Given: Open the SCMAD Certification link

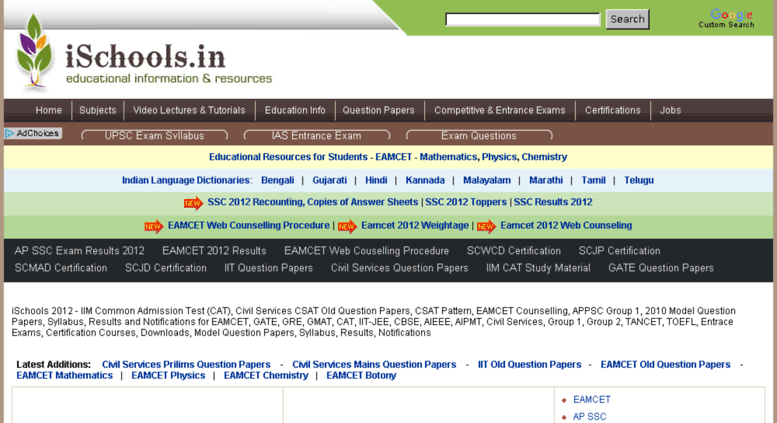Looking at the screenshot, I should 61,268.
